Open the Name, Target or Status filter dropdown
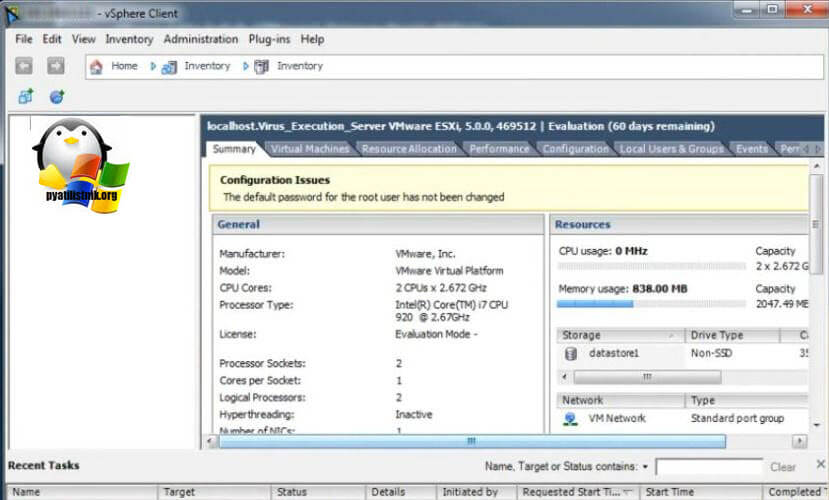 (645, 467)
